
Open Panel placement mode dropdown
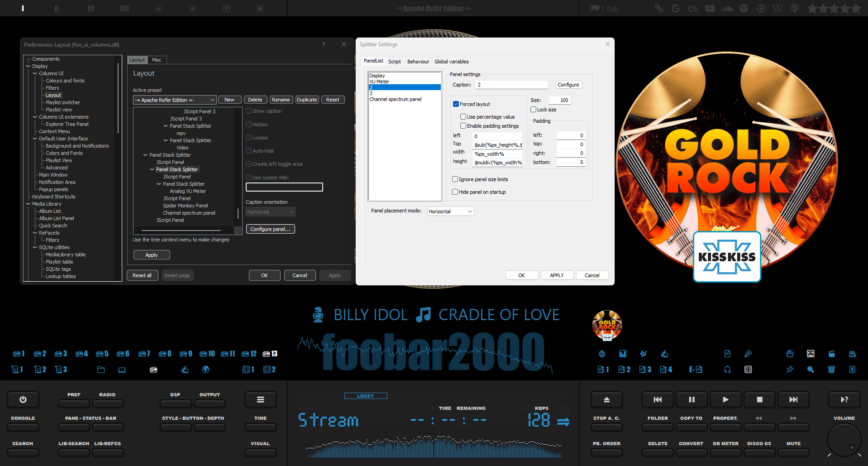click(450, 211)
